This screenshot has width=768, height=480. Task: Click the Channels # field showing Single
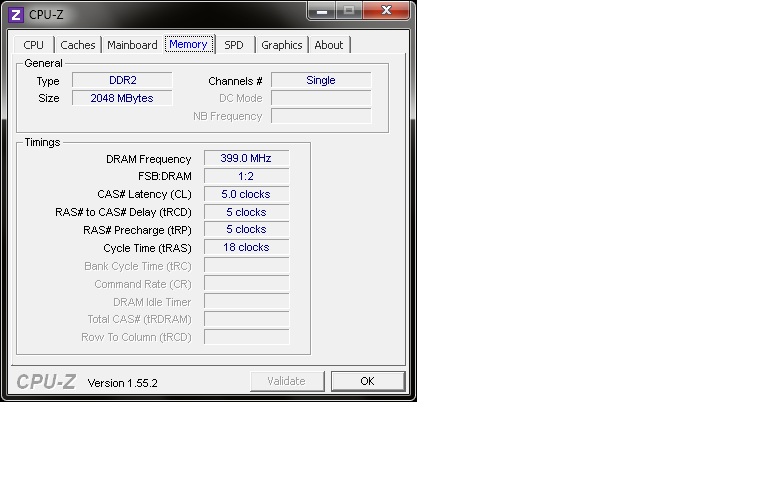(x=321, y=80)
